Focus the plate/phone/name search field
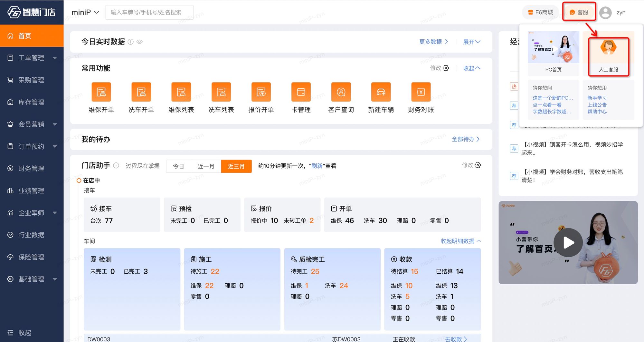Image resolution: width=644 pixels, height=342 pixels. tap(149, 12)
